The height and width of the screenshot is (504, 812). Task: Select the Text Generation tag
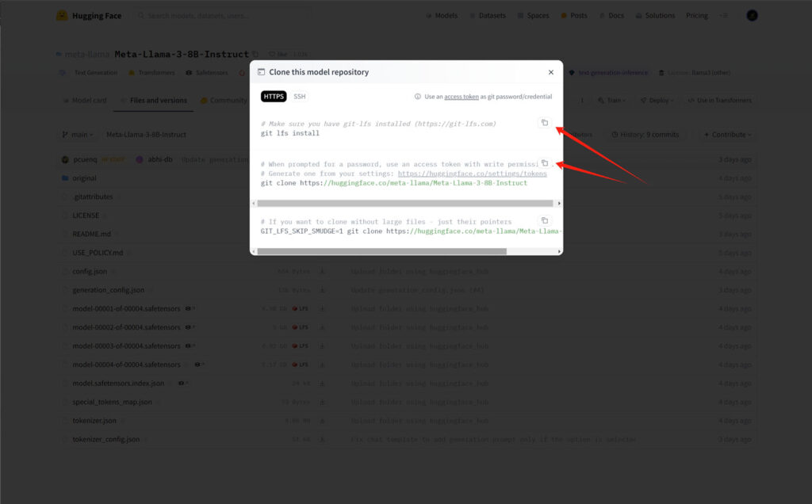89,73
